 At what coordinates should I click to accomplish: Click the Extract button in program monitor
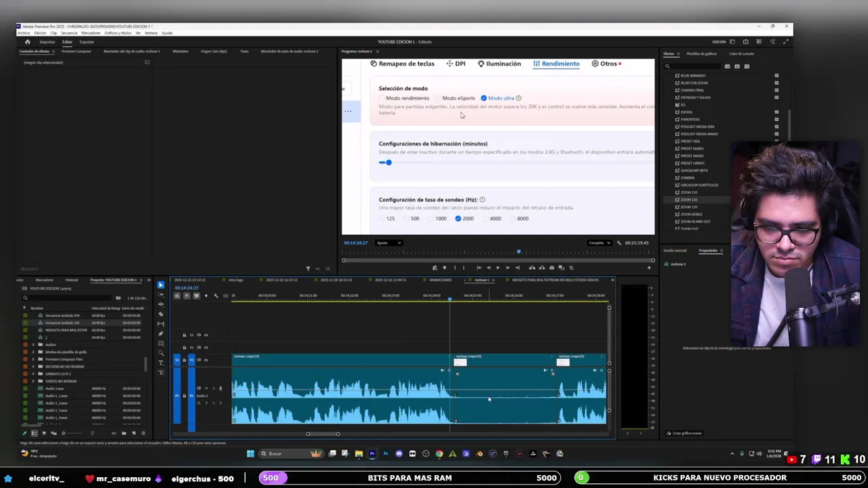tap(542, 268)
